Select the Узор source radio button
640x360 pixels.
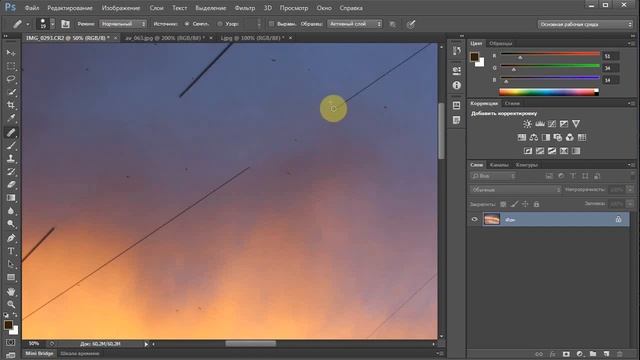[x=220, y=24]
